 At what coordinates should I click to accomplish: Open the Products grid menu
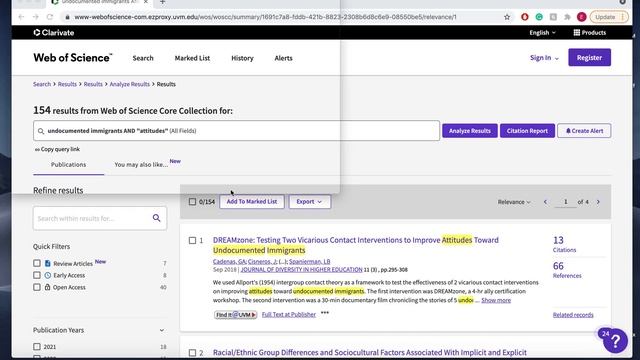pyautogui.click(x=590, y=33)
